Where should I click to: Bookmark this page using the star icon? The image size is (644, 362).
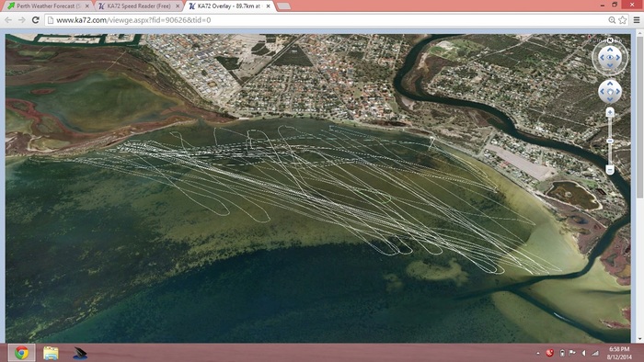pos(623,19)
